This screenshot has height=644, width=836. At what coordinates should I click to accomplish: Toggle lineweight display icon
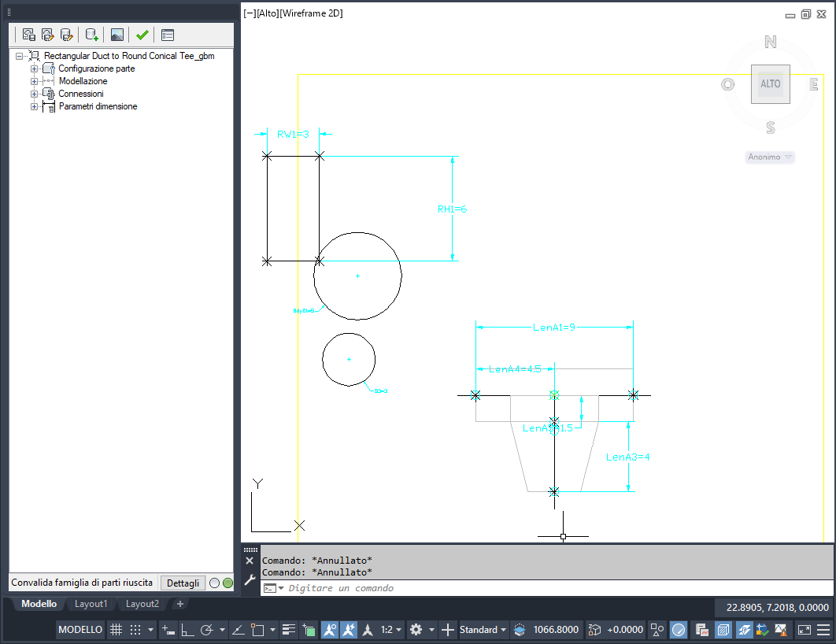click(288, 630)
